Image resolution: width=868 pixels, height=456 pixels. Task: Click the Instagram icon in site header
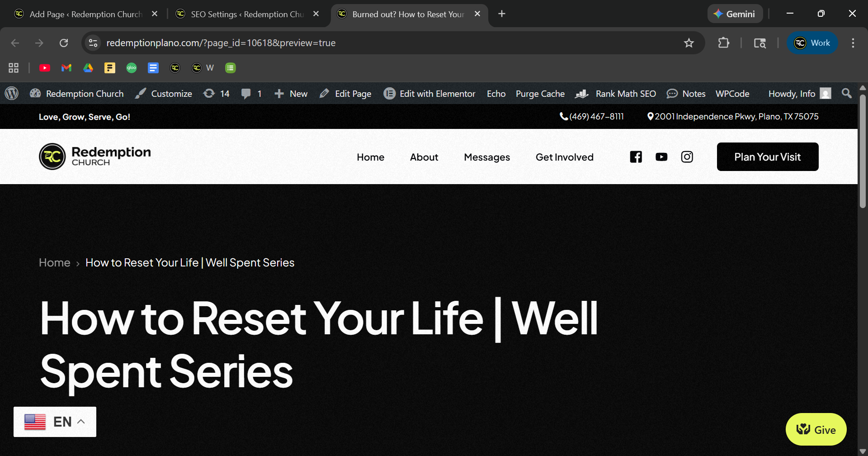click(687, 157)
